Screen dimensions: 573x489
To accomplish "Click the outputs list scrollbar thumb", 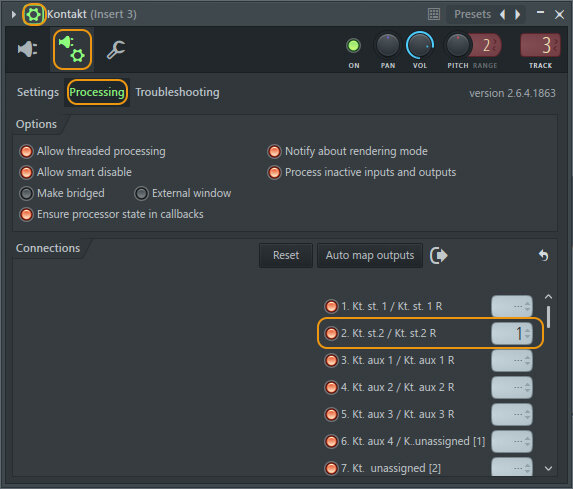I will click(549, 317).
